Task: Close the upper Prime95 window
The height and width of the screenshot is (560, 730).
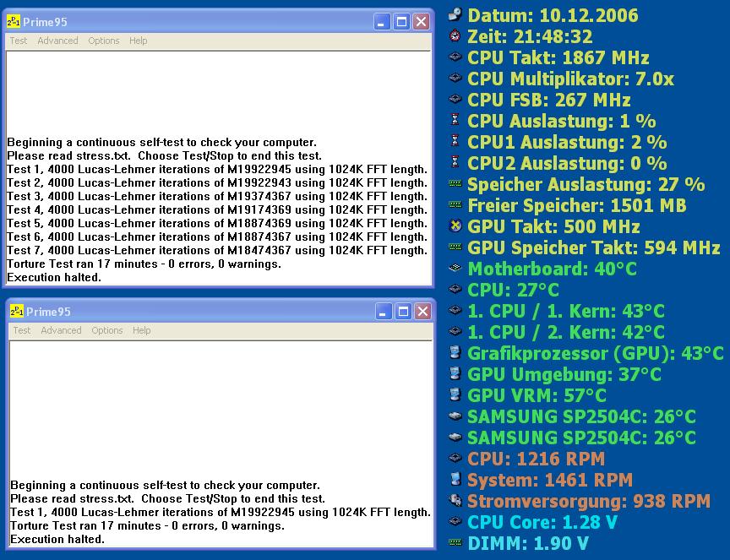Action: [422, 21]
